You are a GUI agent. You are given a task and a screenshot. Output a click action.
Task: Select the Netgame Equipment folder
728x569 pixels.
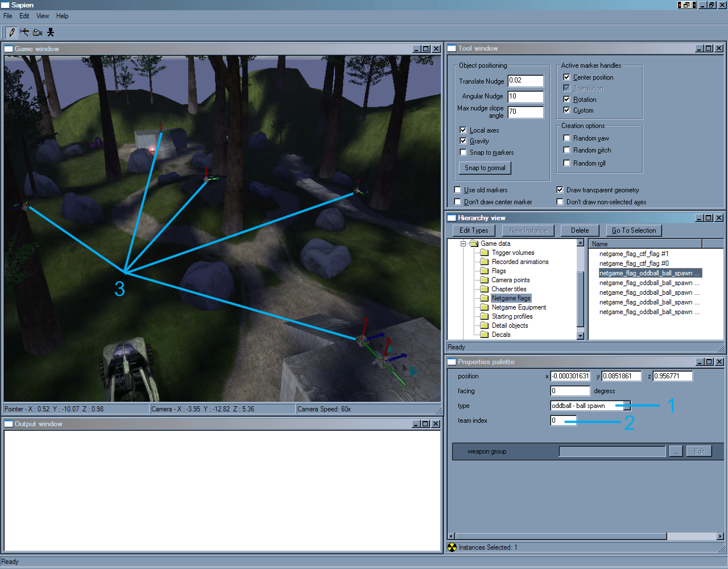(519, 307)
